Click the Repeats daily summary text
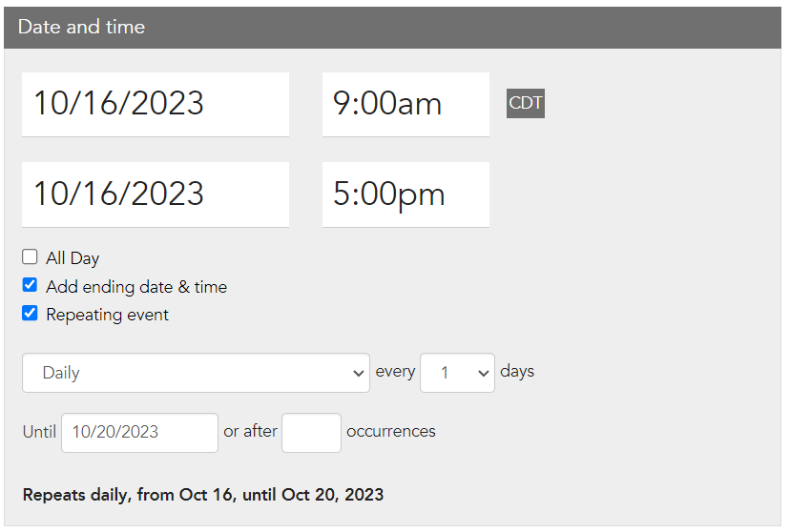Viewport: 790px width, 532px height. point(203,495)
